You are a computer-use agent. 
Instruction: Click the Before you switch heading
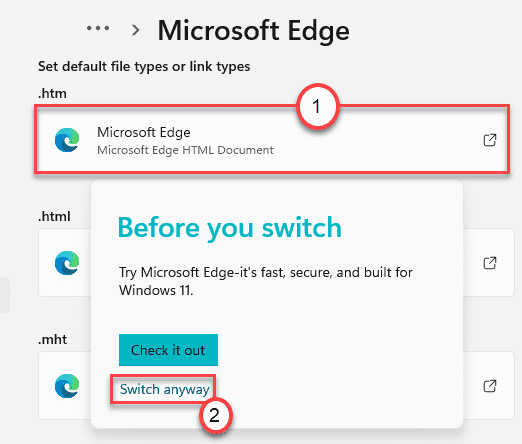(230, 228)
